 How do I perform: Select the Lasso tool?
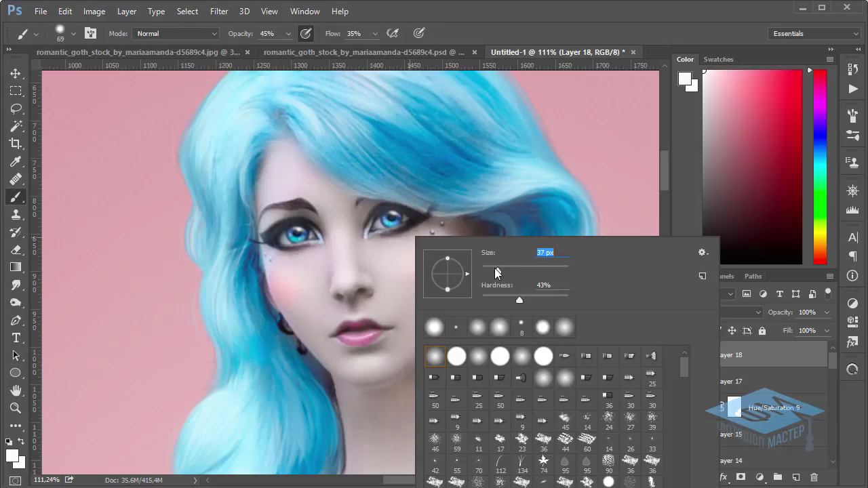(16, 108)
